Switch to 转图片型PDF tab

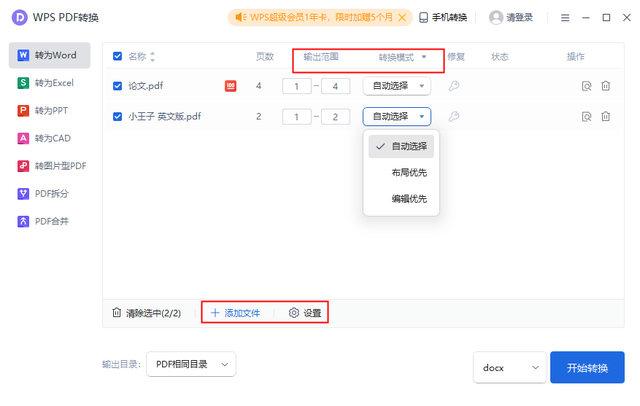click(x=49, y=166)
